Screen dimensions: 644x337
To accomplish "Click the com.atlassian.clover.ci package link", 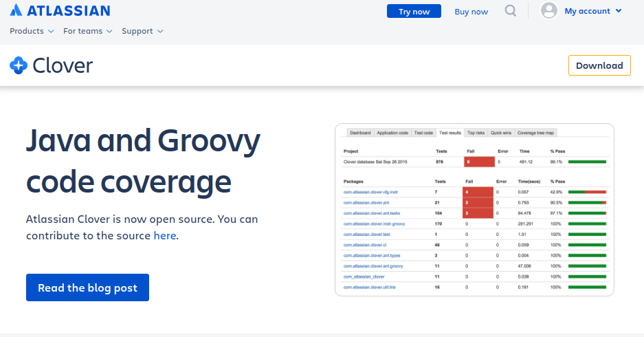I will point(365,245).
